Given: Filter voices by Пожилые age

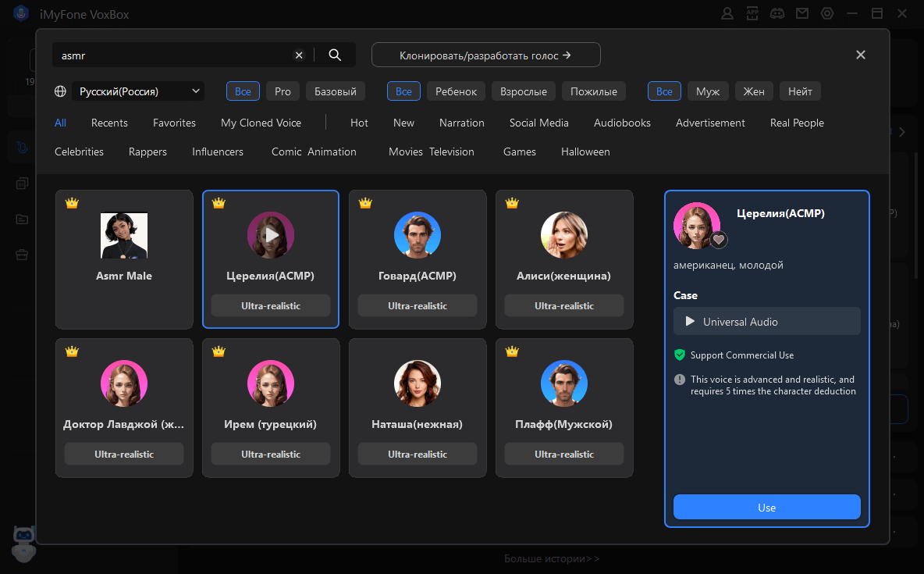Looking at the screenshot, I should pos(594,91).
